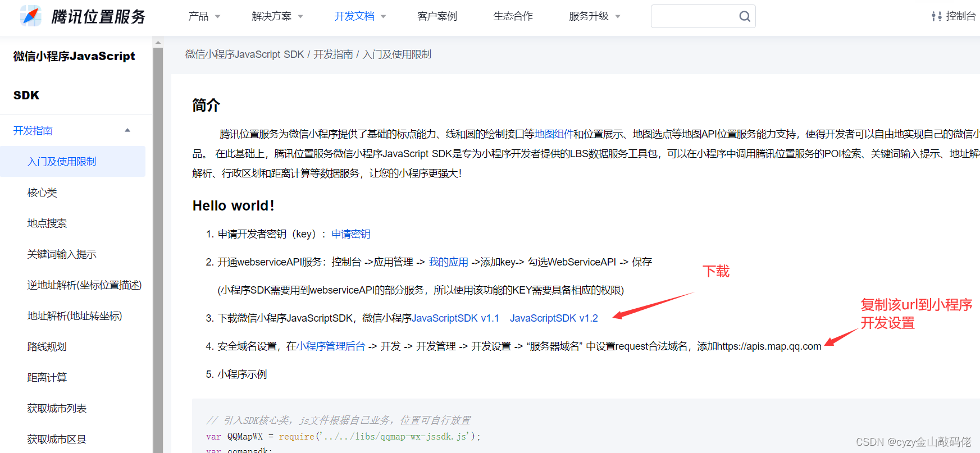This screenshot has width=980, height=453.
Task: Open the 控制台 console link
Action: 961,16
